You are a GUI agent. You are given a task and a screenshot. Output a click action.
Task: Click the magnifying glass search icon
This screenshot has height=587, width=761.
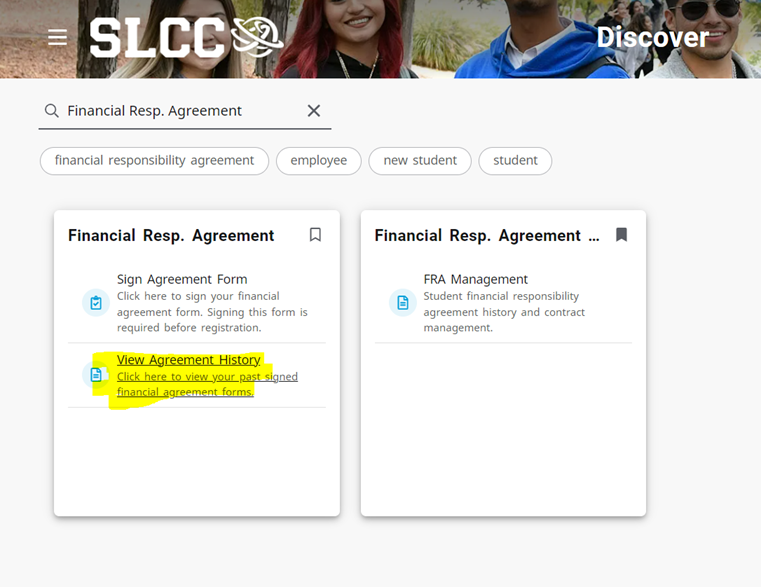click(51, 111)
